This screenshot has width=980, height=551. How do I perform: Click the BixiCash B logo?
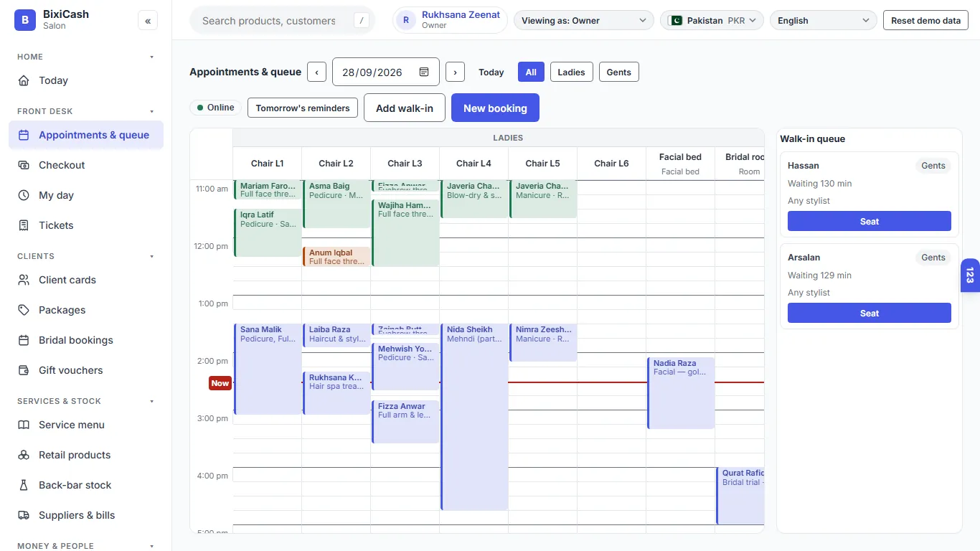(x=25, y=20)
